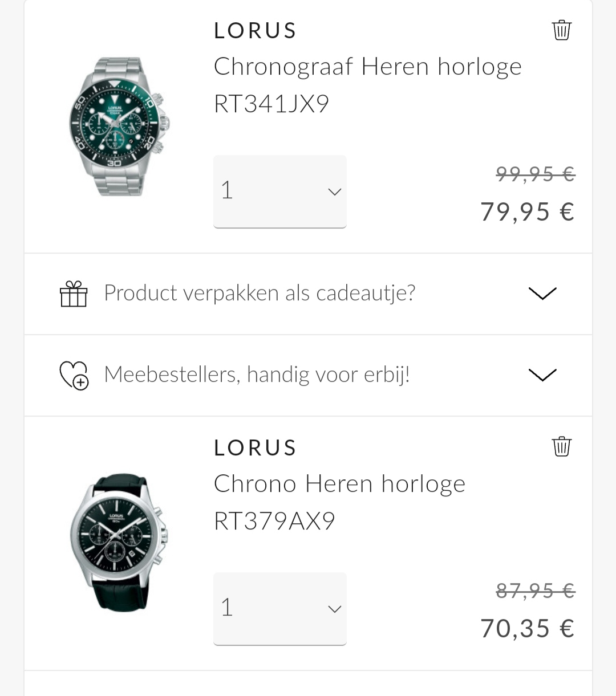Click the first LORUS brand name
Screen dimensions: 616x696
[255, 31]
